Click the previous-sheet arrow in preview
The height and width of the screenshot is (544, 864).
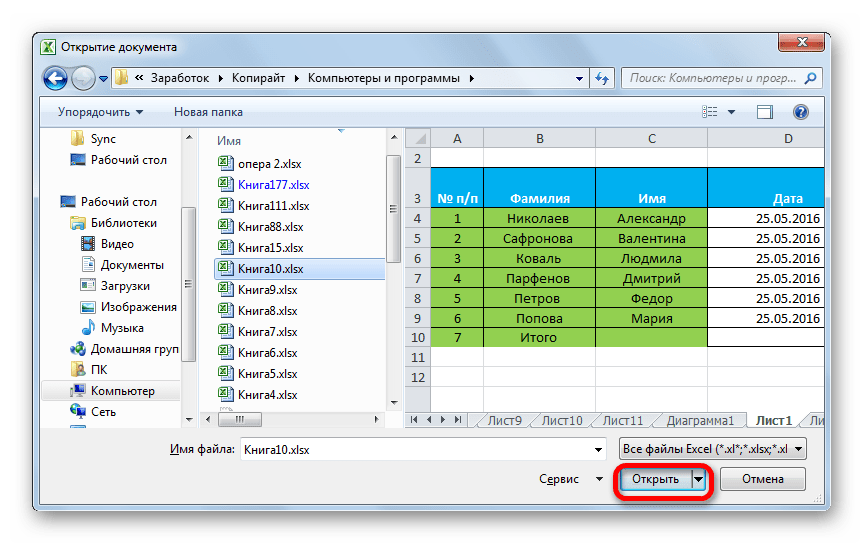pyautogui.click(x=429, y=419)
